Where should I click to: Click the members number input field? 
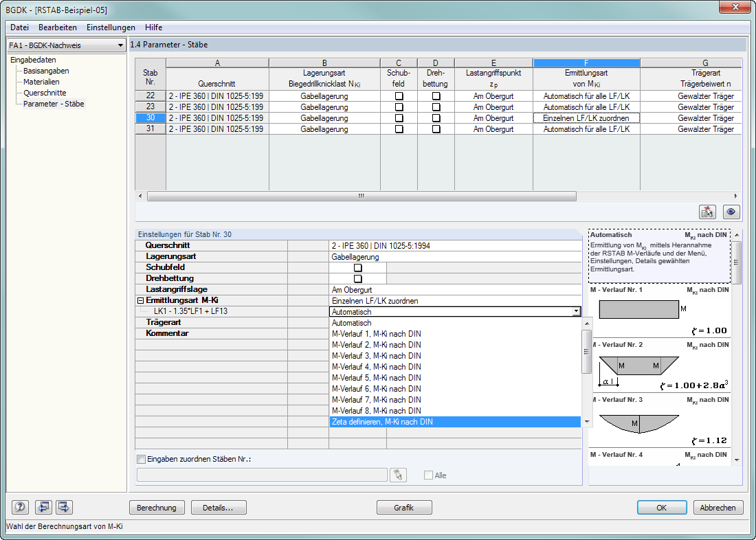[262, 475]
